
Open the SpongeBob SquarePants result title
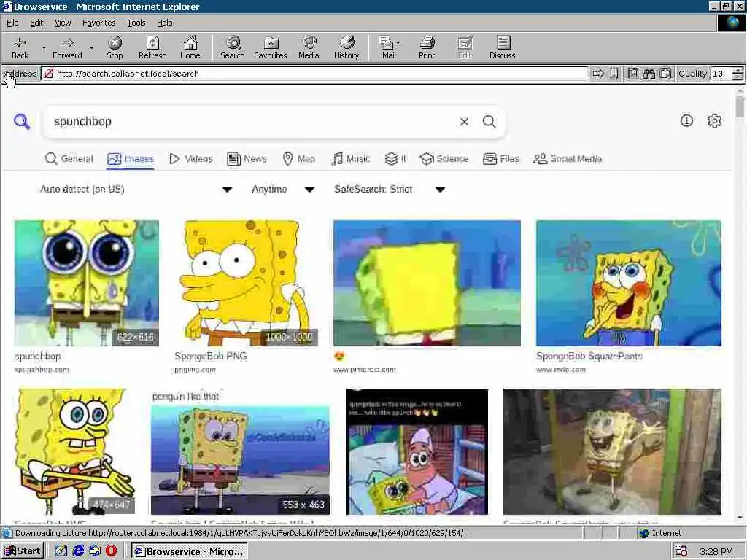tap(589, 356)
